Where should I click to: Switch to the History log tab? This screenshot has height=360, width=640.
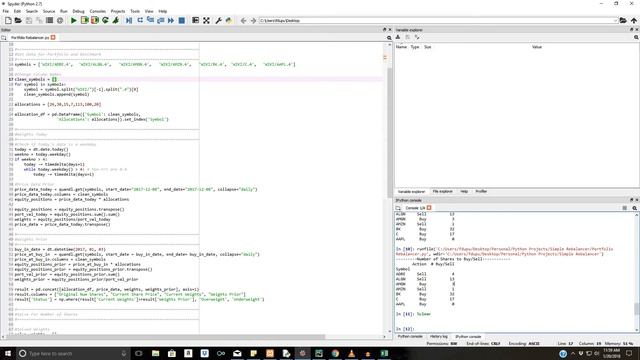click(439, 337)
